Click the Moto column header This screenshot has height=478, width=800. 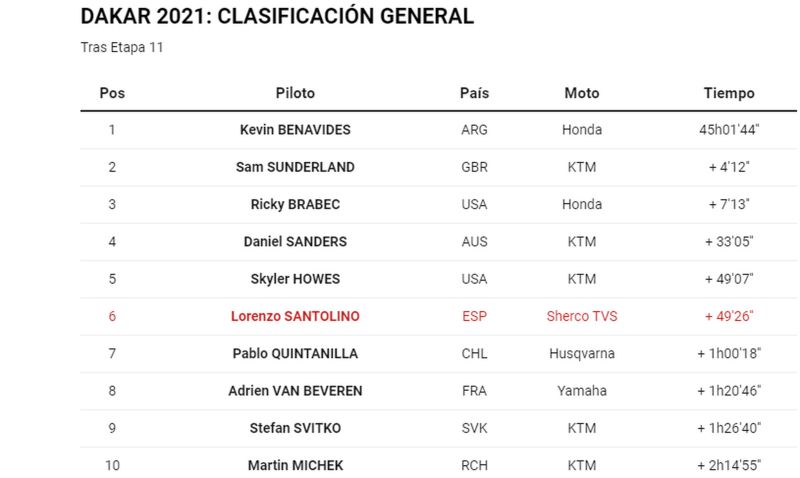pyautogui.click(x=582, y=93)
